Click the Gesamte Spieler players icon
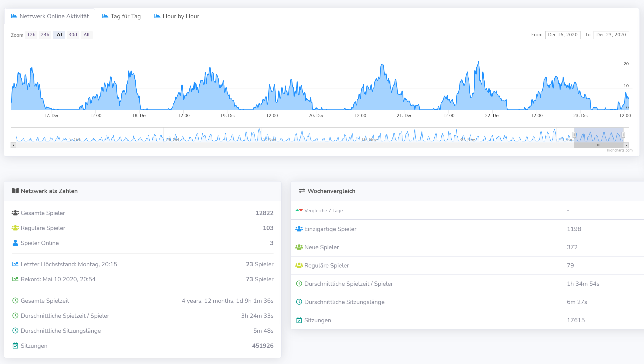The image size is (644, 364). point(15,213)
